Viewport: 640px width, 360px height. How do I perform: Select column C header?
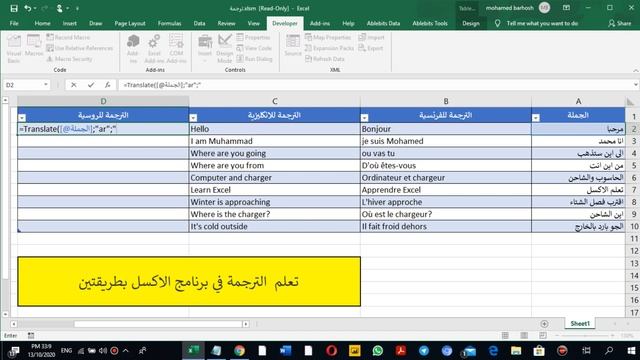pyautogui.click(x=275, y=101)
